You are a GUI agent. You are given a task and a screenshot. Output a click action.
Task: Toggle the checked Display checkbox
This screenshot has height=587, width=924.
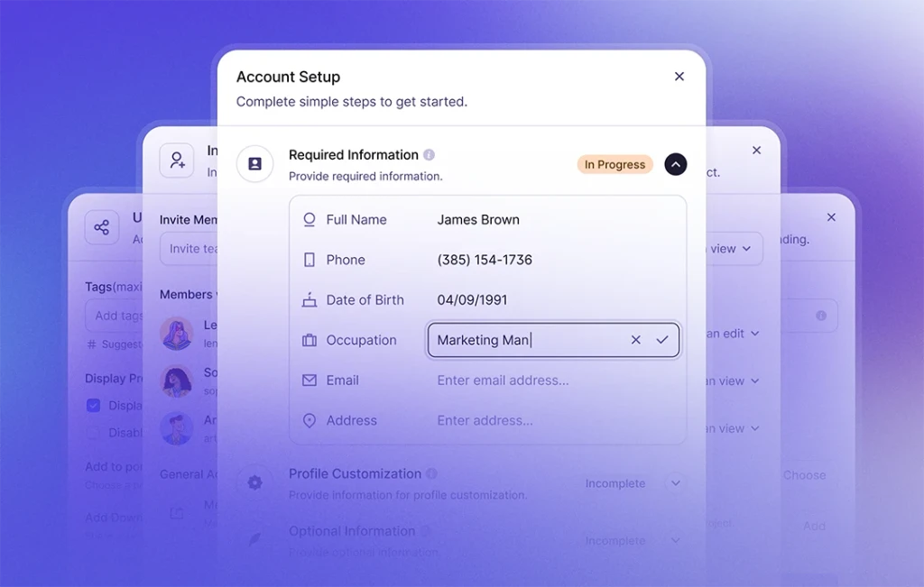coord(93,406)
